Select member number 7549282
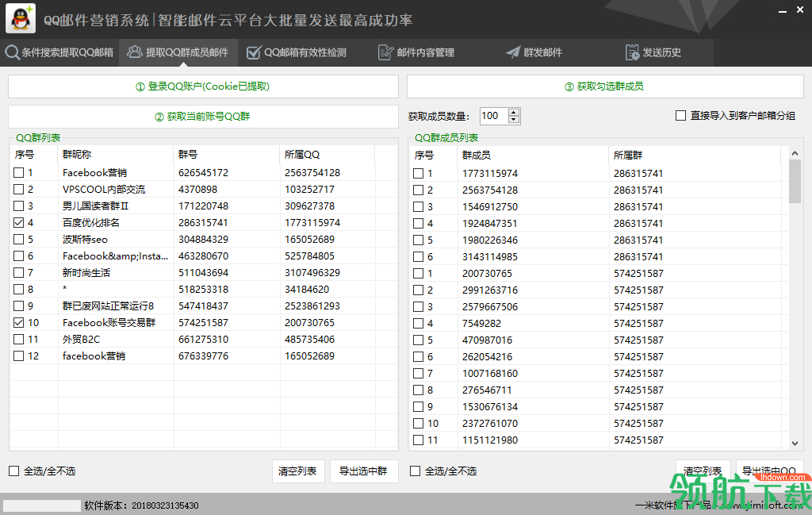Image resolution: width=812 pixels, height=515 pixels. click(481, 323)
